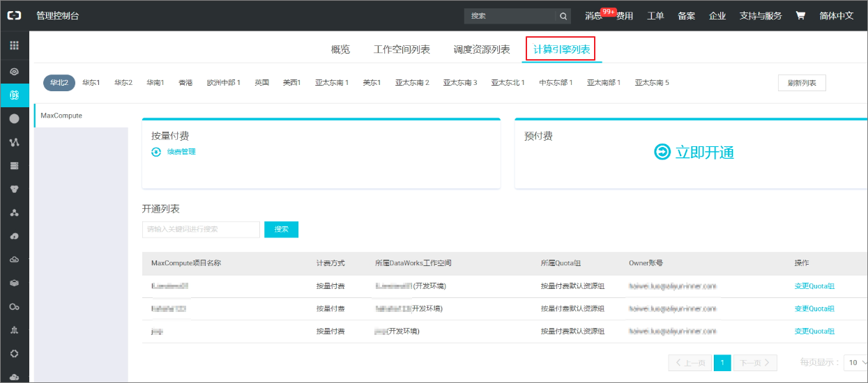
Task: Select MaxCompute in the left panel
Action: 80,116
